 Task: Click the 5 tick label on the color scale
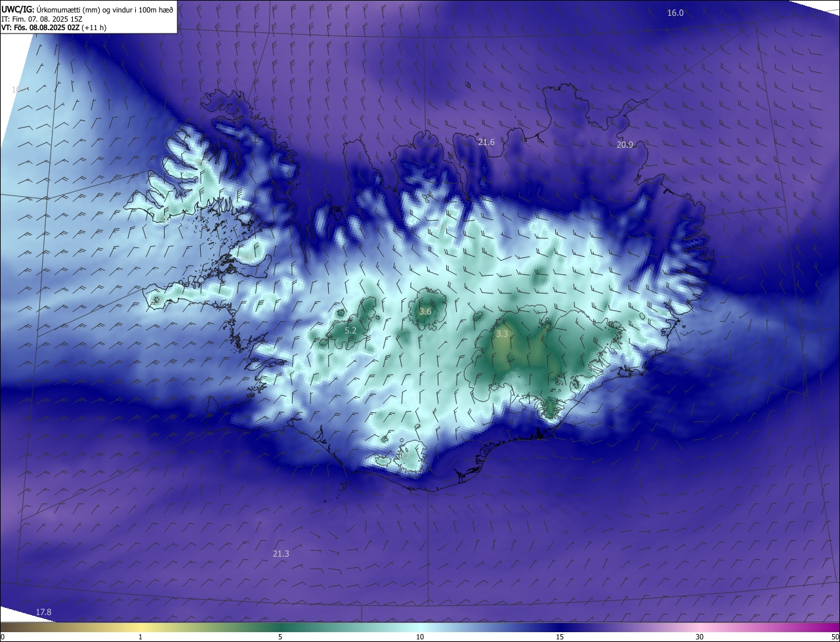click(280, 637)
